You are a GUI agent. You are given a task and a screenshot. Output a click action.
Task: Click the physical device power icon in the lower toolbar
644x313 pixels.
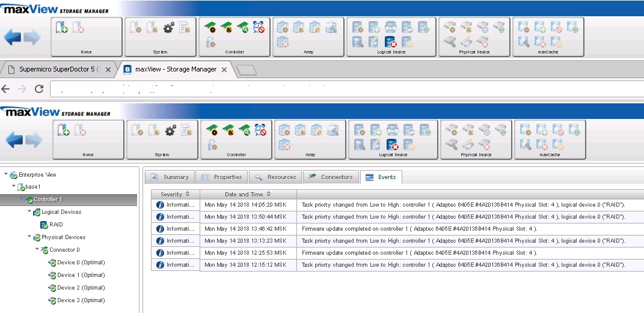click(484, 130)
